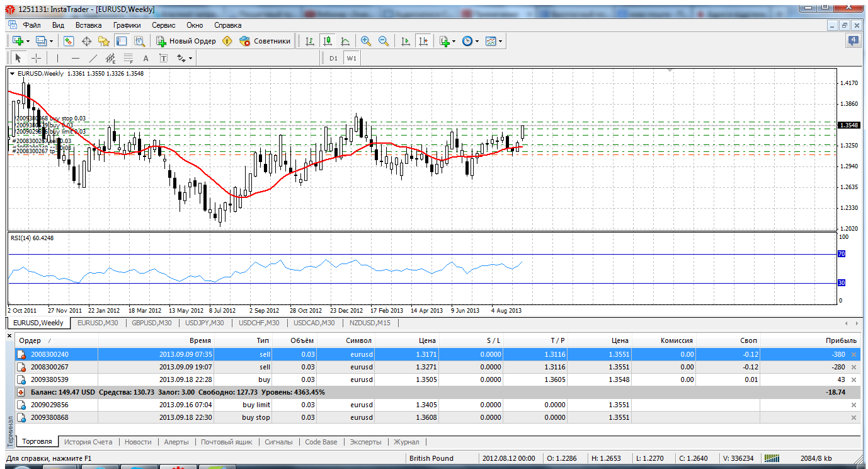This screenshot has width=868, height=469.
Task: Select the trendline drawing tool
Action: coord(93,58)
